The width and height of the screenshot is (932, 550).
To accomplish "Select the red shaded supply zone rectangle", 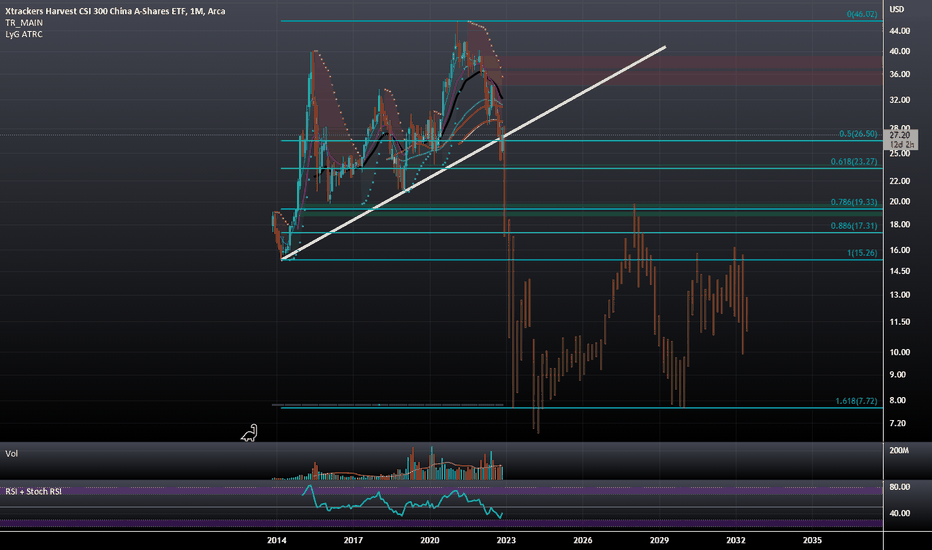I will coord(692,71).
